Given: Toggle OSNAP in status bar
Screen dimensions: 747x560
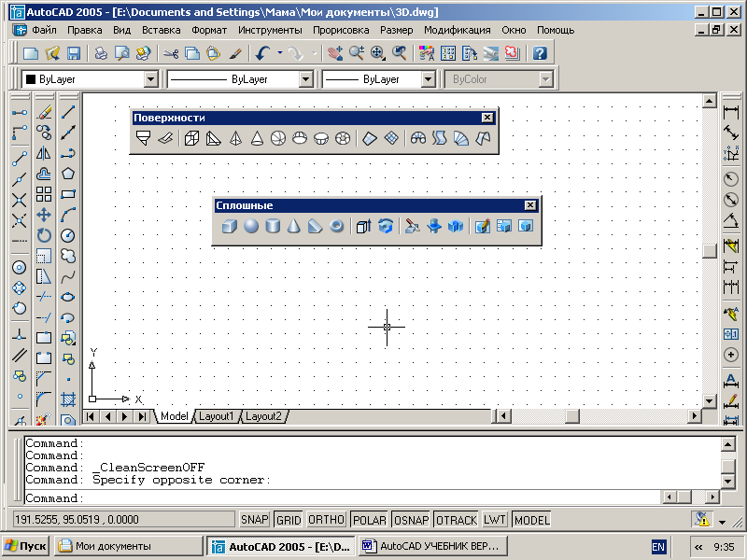Looking at the screenshot, I should 411,520.
